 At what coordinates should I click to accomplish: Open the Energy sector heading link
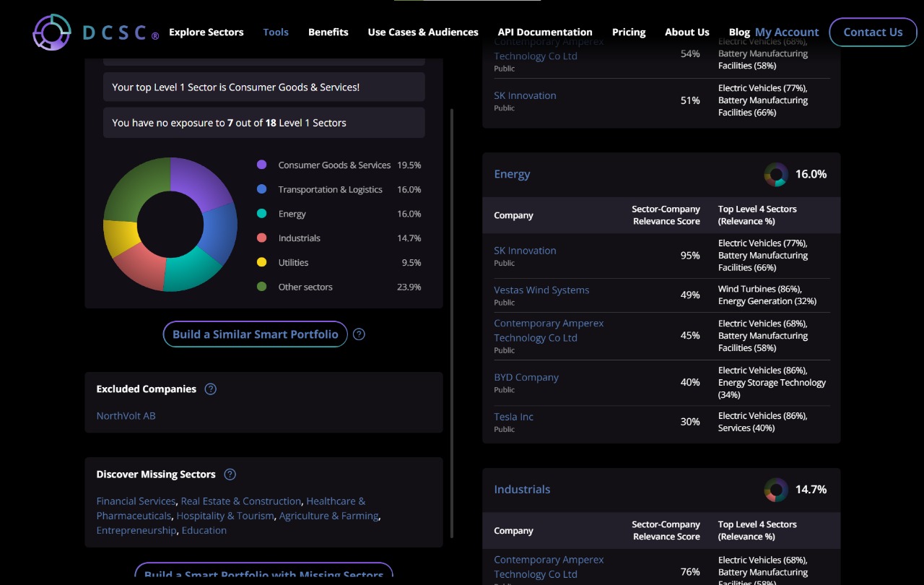[x=512, y=174]
